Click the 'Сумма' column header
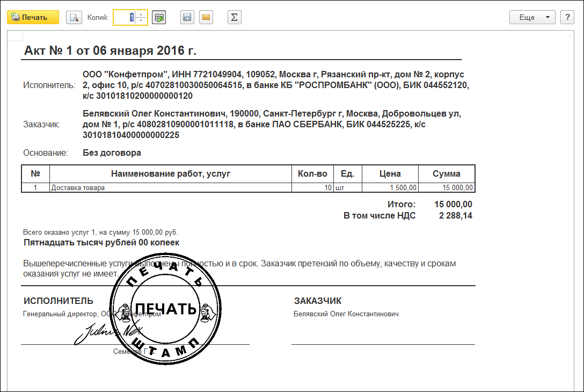Viewport: 584px width, 392px height. 447,173
